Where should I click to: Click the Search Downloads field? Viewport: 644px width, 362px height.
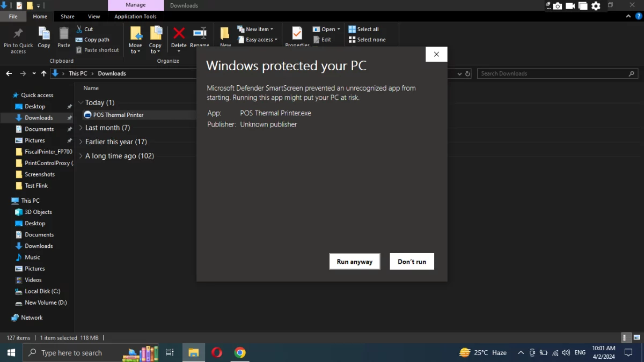tap(558, 73)
